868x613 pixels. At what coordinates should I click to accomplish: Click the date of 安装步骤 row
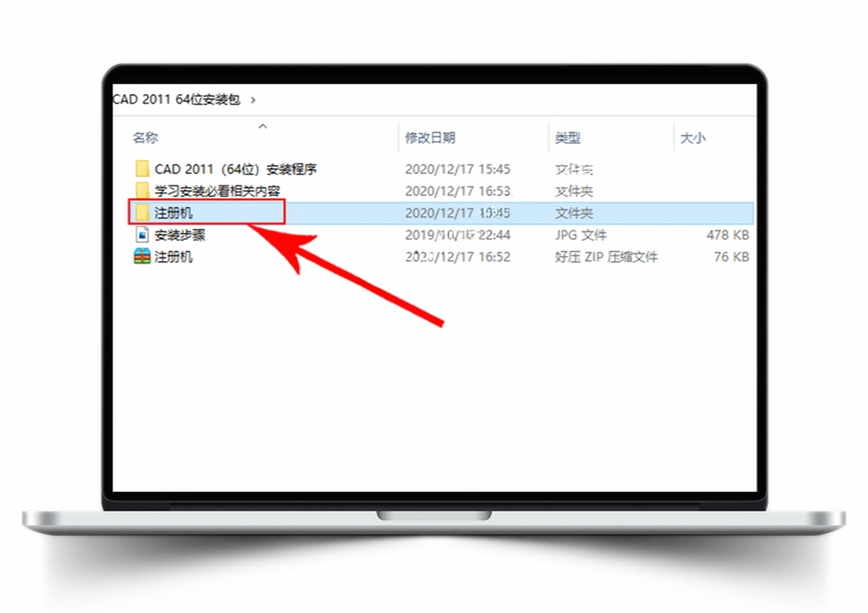(458, 235)
